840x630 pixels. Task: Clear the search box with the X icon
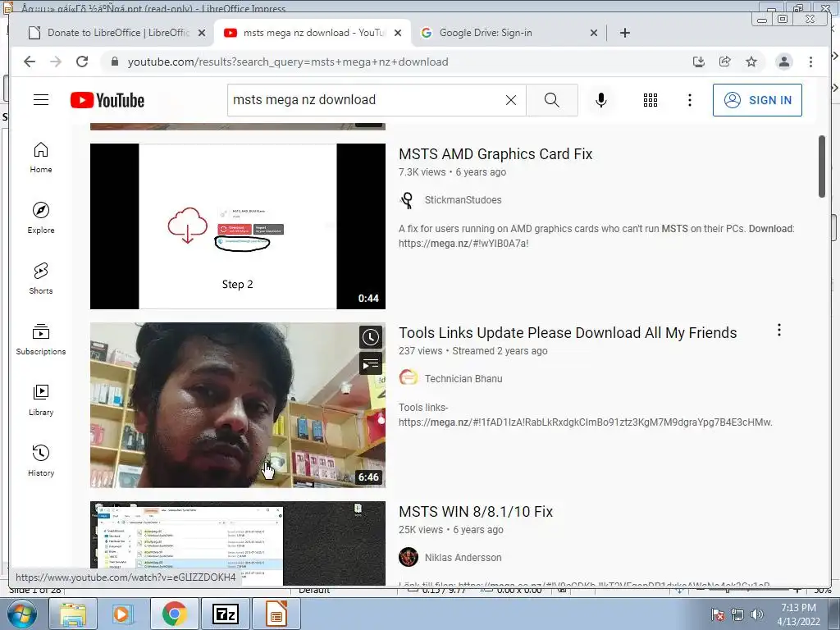tap(511, 100)
